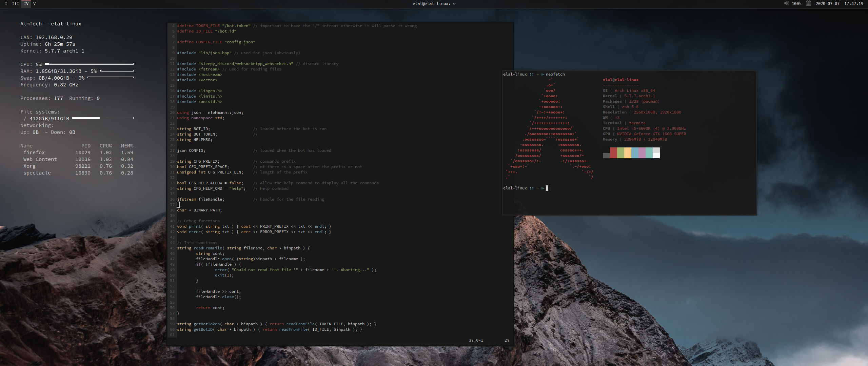Click the bool CFG_HELP_ALLOW = false; line
868x366 pixels.
point(210,183)
